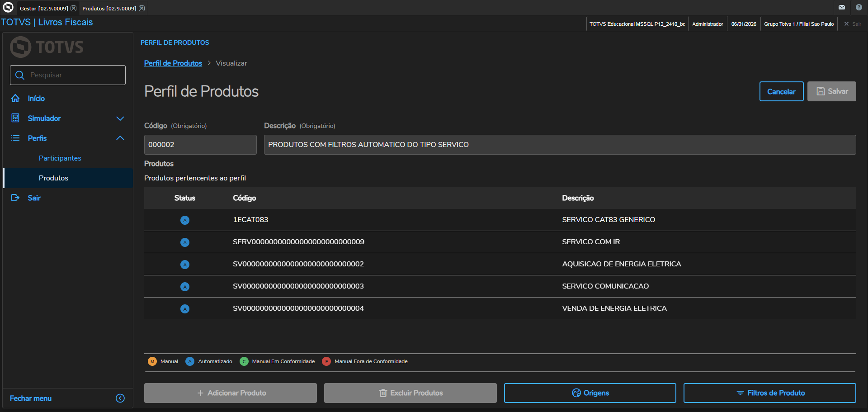Viewport: 868px width, 412px height.
Task: Click the list icon beside Perfis
Action: tap(15, 138)
